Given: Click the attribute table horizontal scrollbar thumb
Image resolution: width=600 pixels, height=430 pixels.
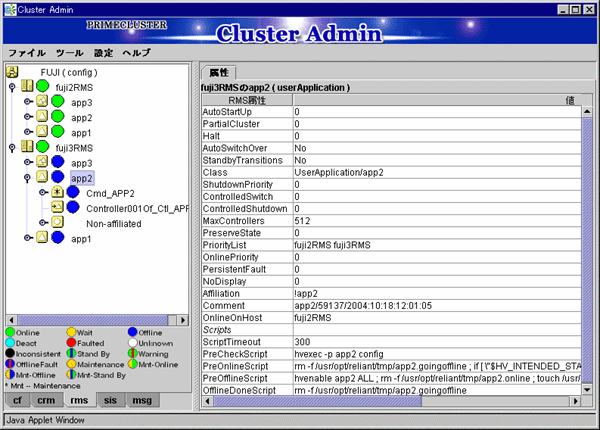Looking at the screenshot, I should pyautogui.click(x=317, y=401).
